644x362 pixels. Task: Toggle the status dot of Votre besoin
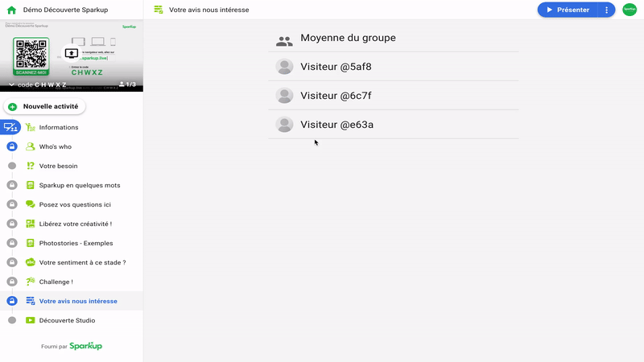point(12,166)
